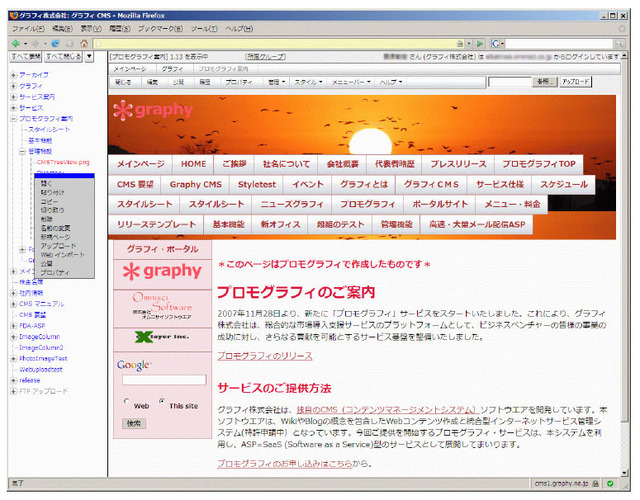This screenshot has height=500, width=640.
Task: Open the メニューバー dropdown menu
Action: coord(351,82)
